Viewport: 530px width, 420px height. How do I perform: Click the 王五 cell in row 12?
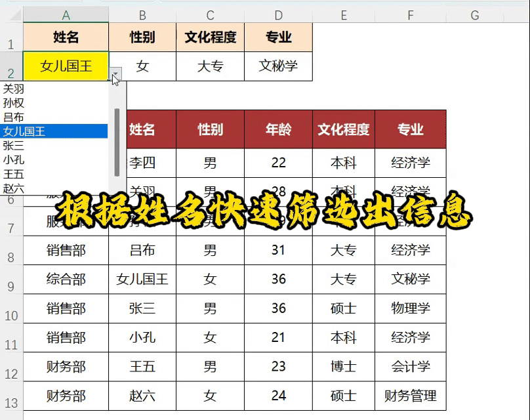(x=142, y=367)
